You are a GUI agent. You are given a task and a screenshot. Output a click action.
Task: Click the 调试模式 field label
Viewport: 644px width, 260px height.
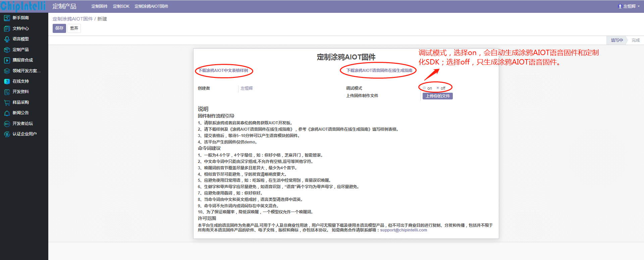[354, 88]
